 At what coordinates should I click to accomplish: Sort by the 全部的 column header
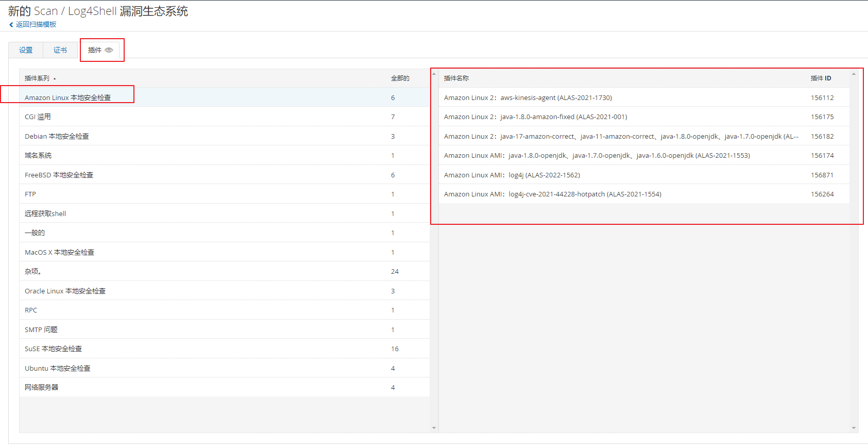click(400, 78)
